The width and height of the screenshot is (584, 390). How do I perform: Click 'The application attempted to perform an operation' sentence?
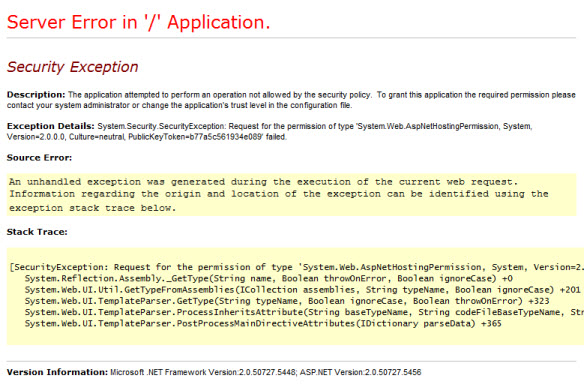[x=220, y=95]
